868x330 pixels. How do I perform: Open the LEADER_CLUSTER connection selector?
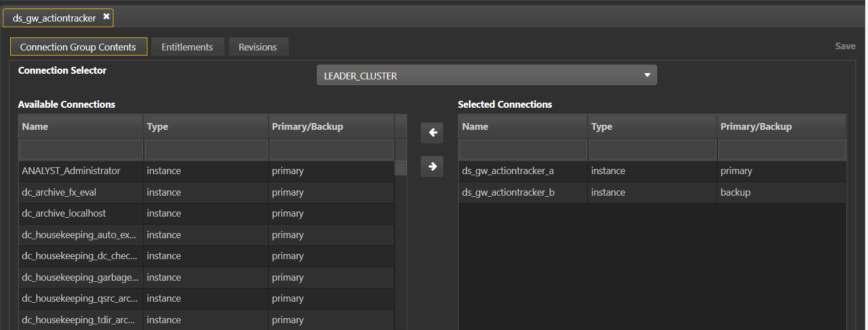click(486, 74)
